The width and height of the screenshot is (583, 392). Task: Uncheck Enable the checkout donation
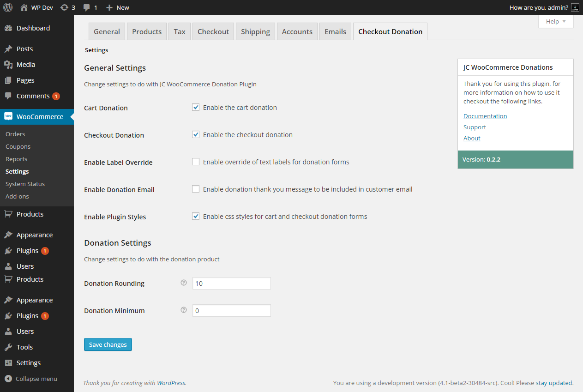click(196, 135)
